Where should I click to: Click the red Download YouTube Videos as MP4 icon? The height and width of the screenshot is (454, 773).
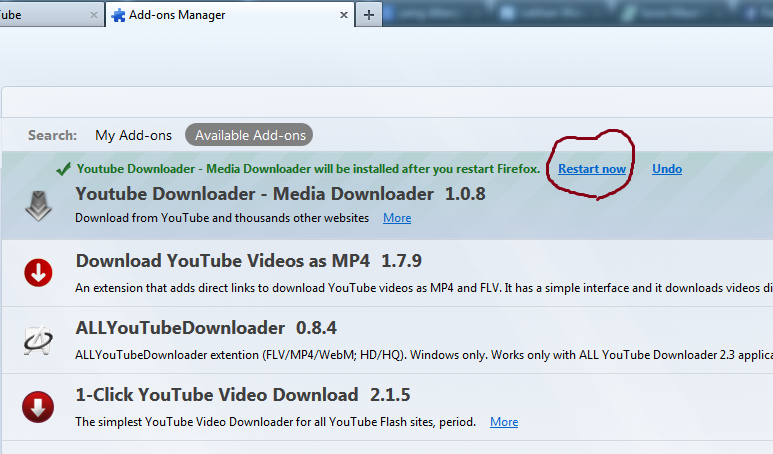[38, 273]
